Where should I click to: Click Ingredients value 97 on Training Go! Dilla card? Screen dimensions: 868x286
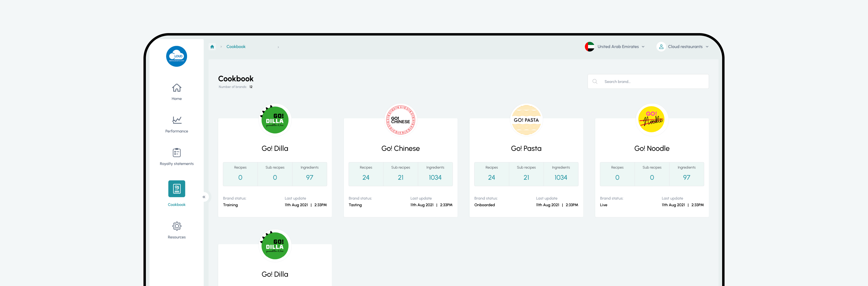point(310,177)
